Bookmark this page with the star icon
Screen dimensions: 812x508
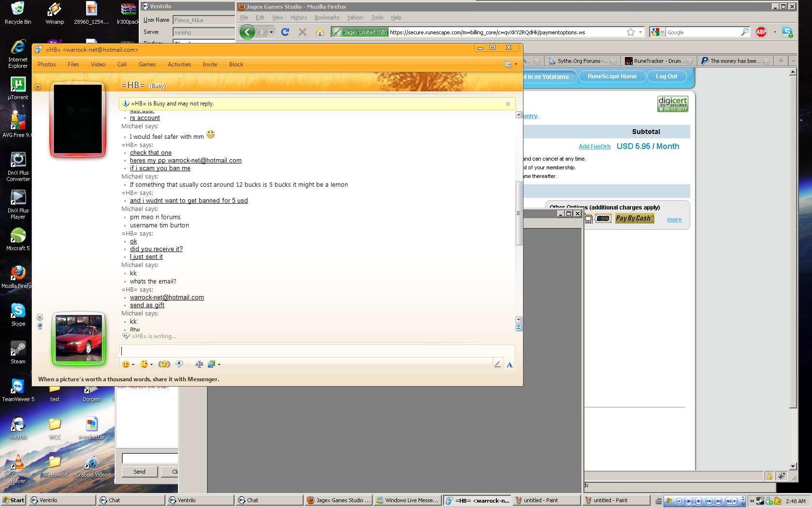point(631,32)
